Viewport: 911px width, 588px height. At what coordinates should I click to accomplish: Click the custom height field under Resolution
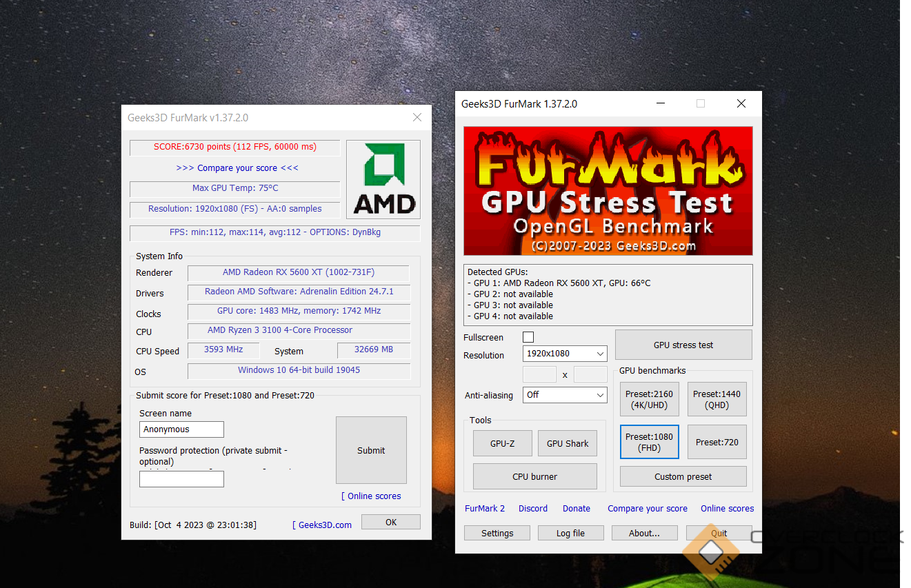(590, 374)
